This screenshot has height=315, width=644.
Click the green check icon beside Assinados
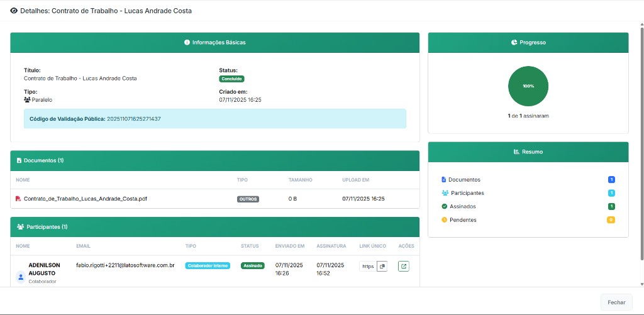[x=444, y=206]
